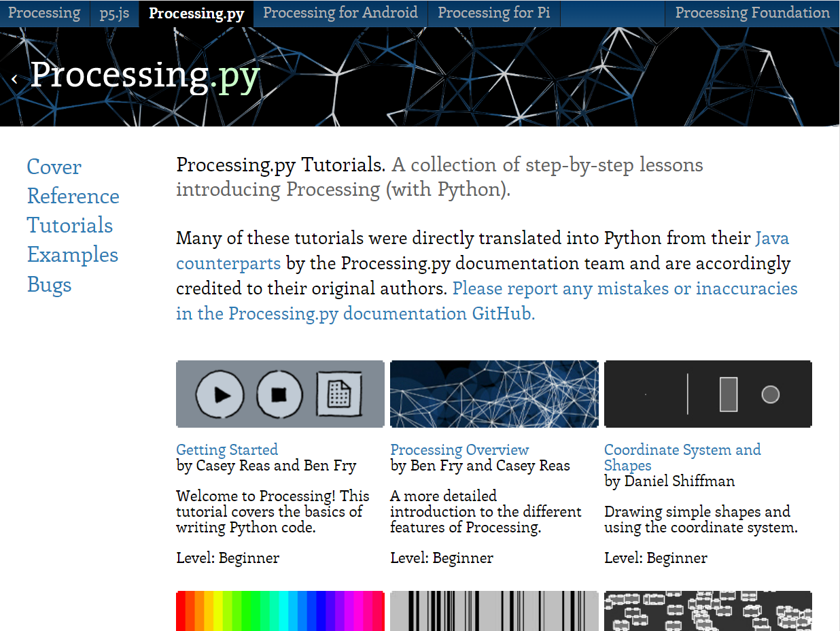Open the scattered objects tutorial thumbnail

(707, 611)
